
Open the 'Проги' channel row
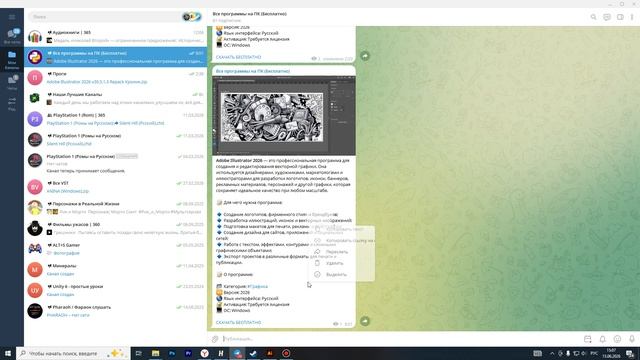pos(116,78)
